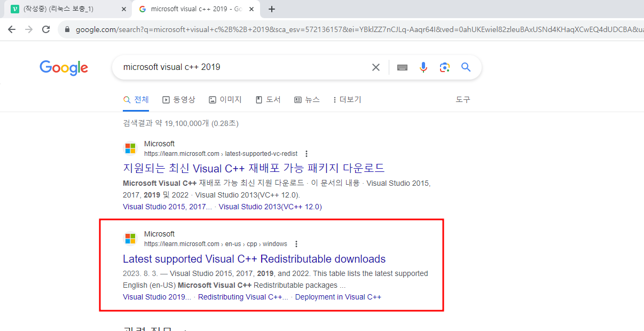
Task: Select the 전체 search tab
Action: [136, 100]
